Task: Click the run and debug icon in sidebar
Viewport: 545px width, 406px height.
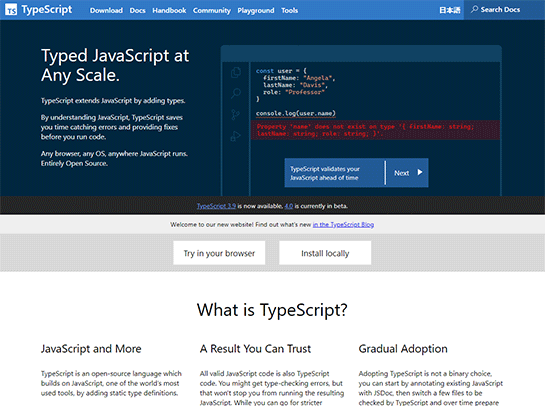Action: tap(236, 136)
